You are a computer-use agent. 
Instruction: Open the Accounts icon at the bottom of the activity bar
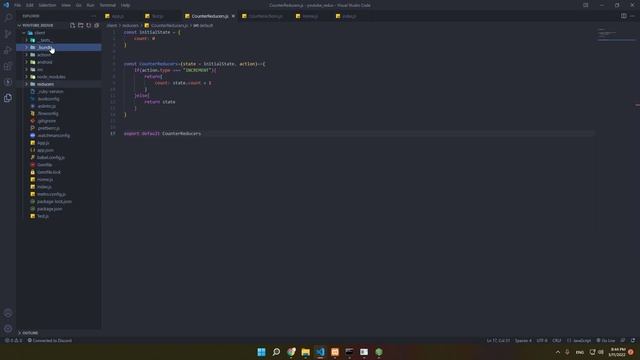[x=8, y=313]
